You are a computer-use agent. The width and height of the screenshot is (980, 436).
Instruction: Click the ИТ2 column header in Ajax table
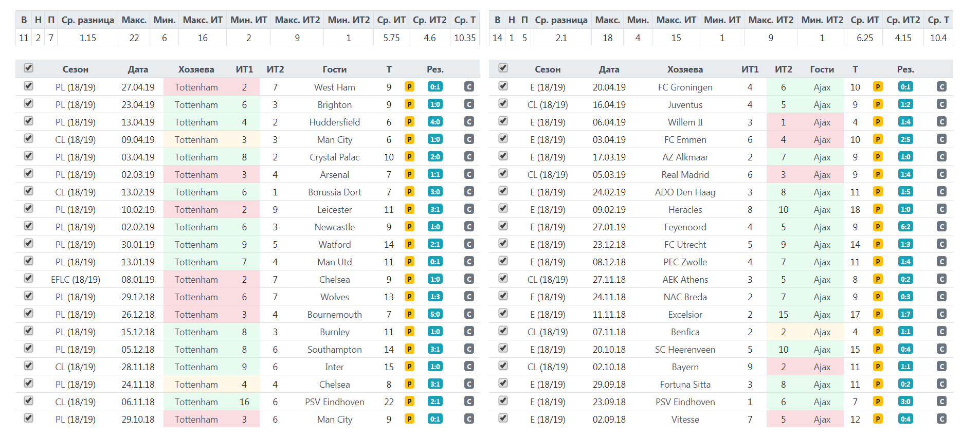[783, 69]
